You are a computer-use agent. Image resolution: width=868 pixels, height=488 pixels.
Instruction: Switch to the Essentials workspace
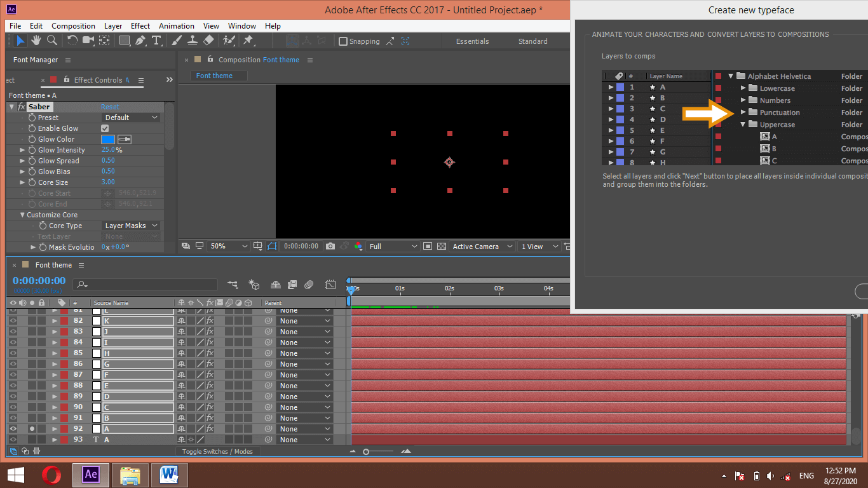coord(472,41)
